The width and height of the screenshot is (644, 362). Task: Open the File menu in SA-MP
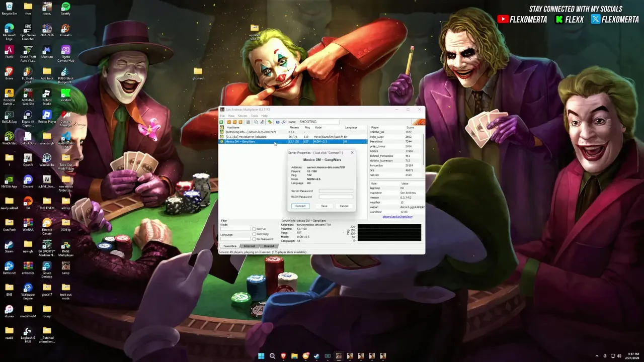tap(222, 116)
